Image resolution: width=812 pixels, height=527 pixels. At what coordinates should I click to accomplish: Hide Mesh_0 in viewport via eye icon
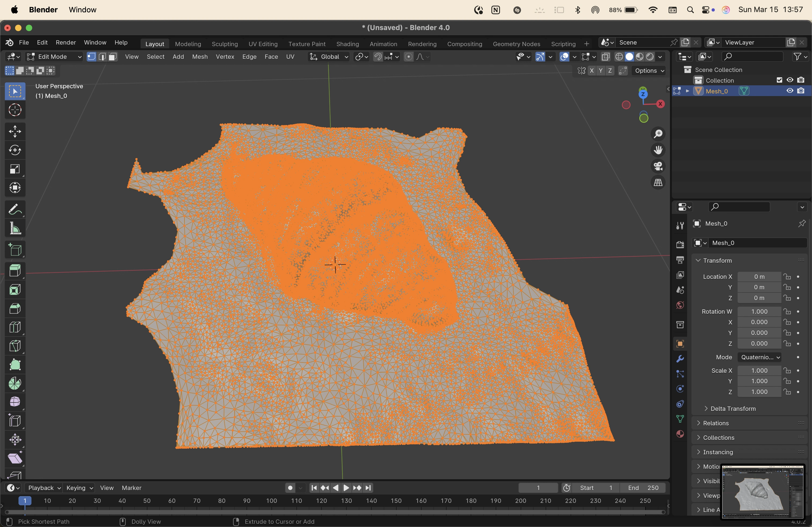pyautogui.click(x=789, y=91)
